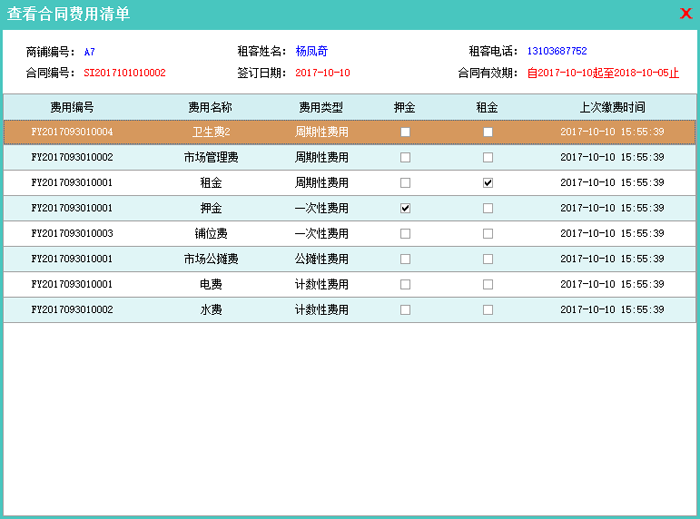Screen dimensions: 700x519
Task: Click contract number SI2017101010002
Action: [x=125, y=73]
